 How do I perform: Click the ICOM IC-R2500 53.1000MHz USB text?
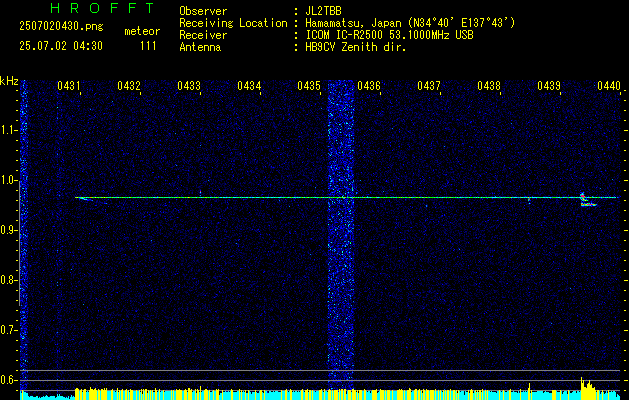click(389, 35)
